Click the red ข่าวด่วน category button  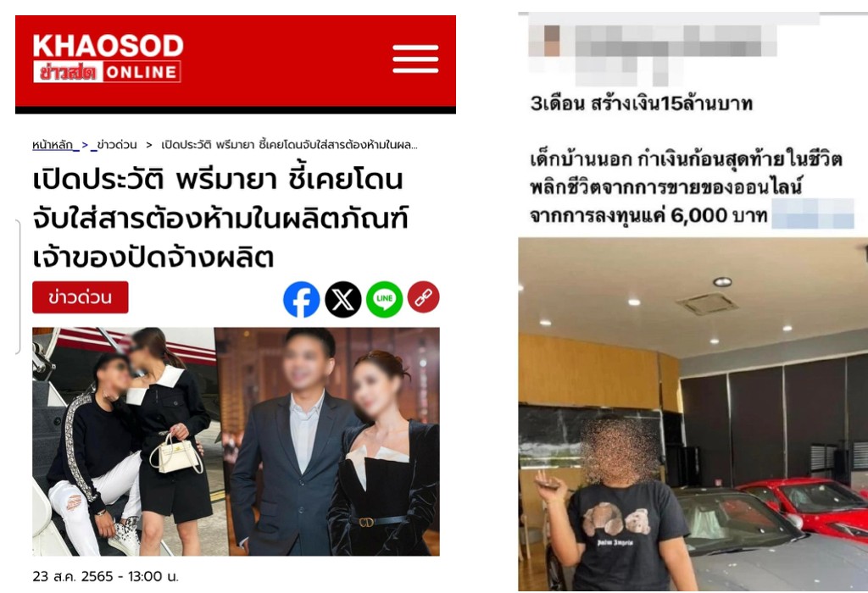pyautogui.click(x=81, y=297)
